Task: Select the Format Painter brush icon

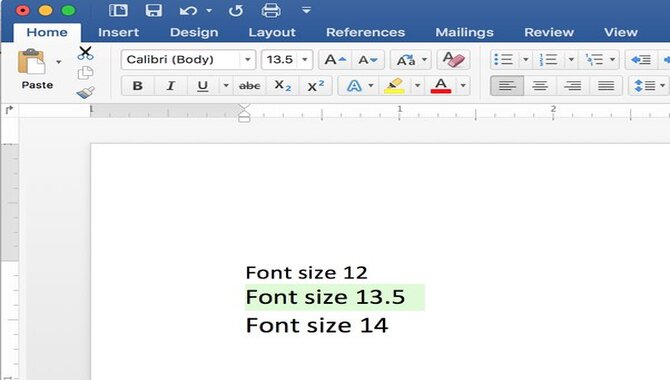Action: pyautogui.click(x=85, y=92)
